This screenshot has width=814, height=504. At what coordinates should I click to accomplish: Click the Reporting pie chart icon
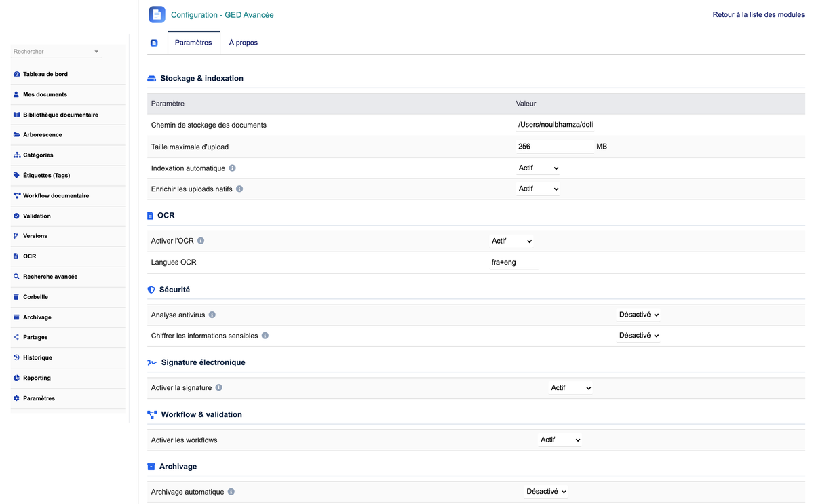[16, 378]
